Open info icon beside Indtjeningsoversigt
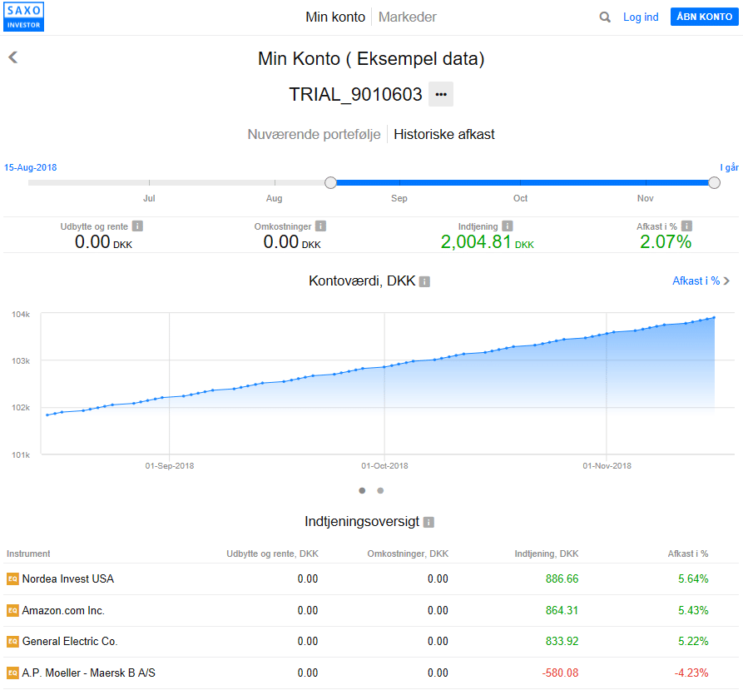Screen dimensions: 743x700 428,522
